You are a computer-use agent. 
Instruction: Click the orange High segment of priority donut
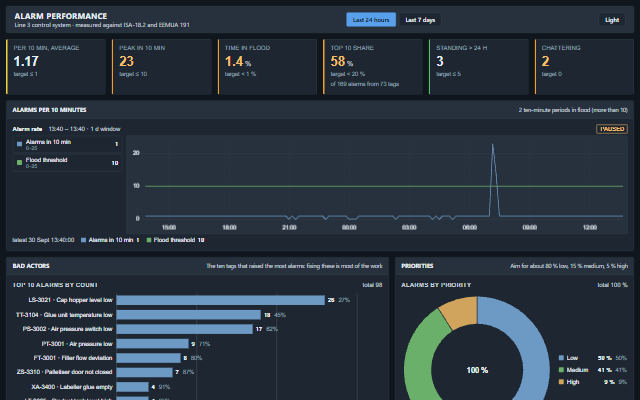[x=461, y=312]
